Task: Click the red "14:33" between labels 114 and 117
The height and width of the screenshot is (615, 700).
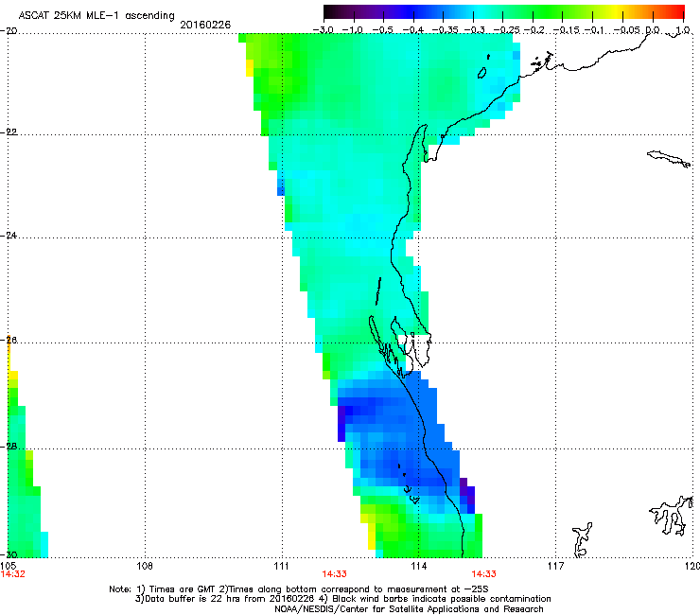Action: click(x=484, y=574)
